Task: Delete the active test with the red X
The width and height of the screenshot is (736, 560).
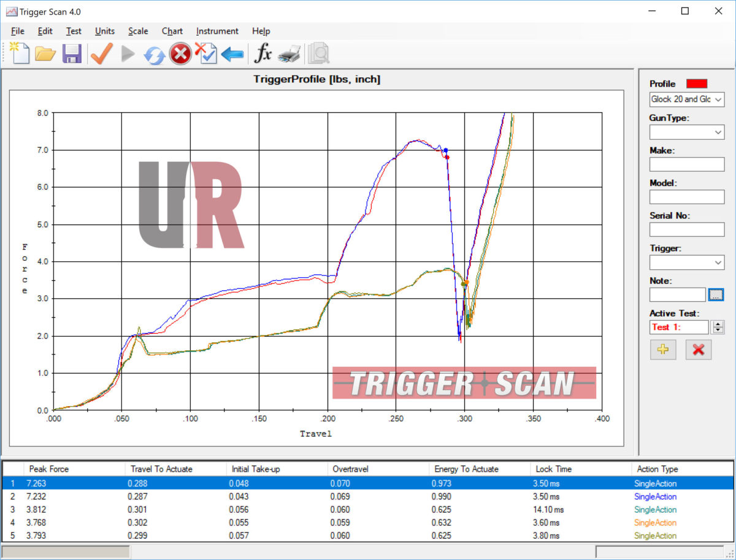Action: (x=698, y=350)
